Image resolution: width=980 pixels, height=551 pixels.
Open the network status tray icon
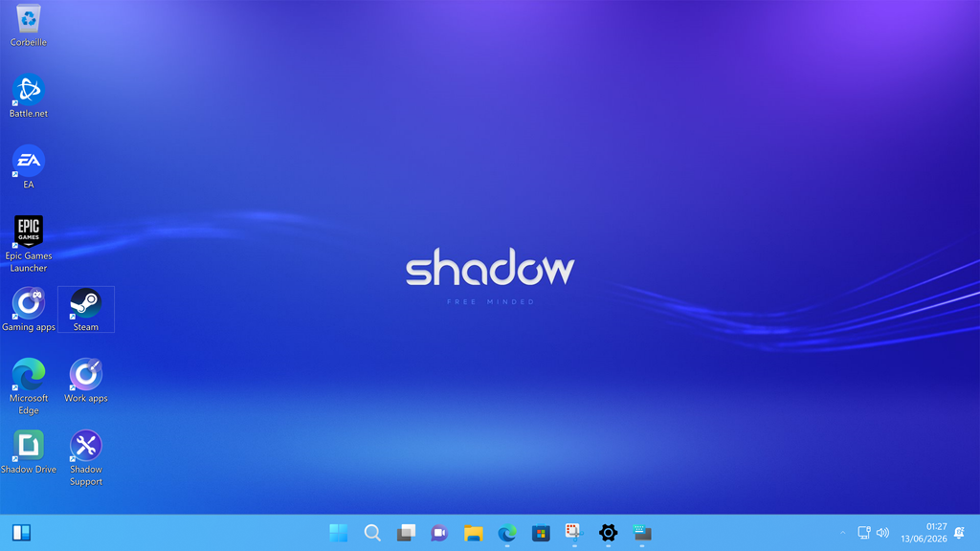864,533
